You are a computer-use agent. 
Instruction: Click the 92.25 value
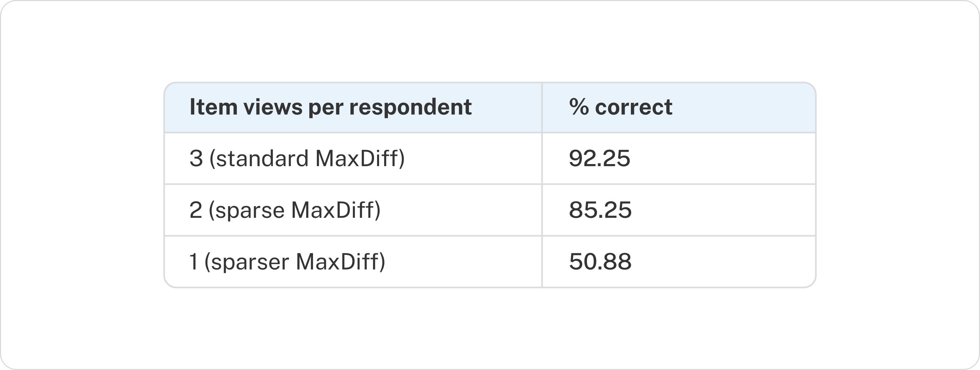tap(599, 158)
